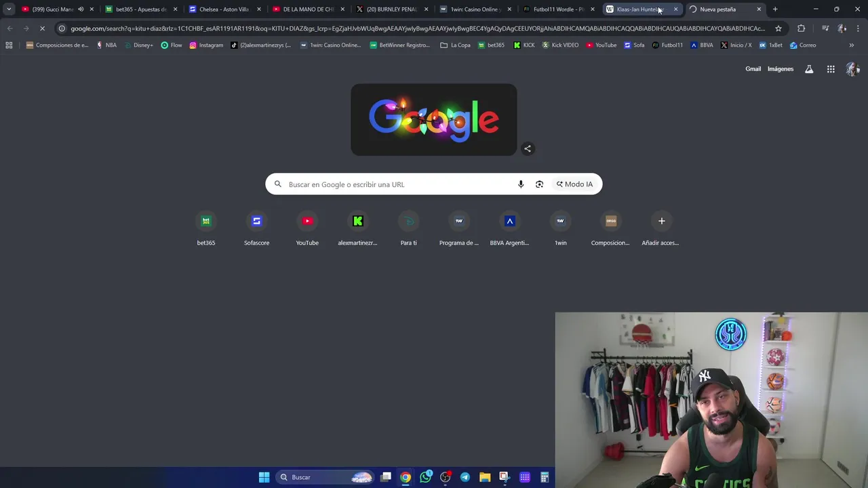Click the voice search microphone icon
The image size is (868, 488).
click(x=521, y=184)
